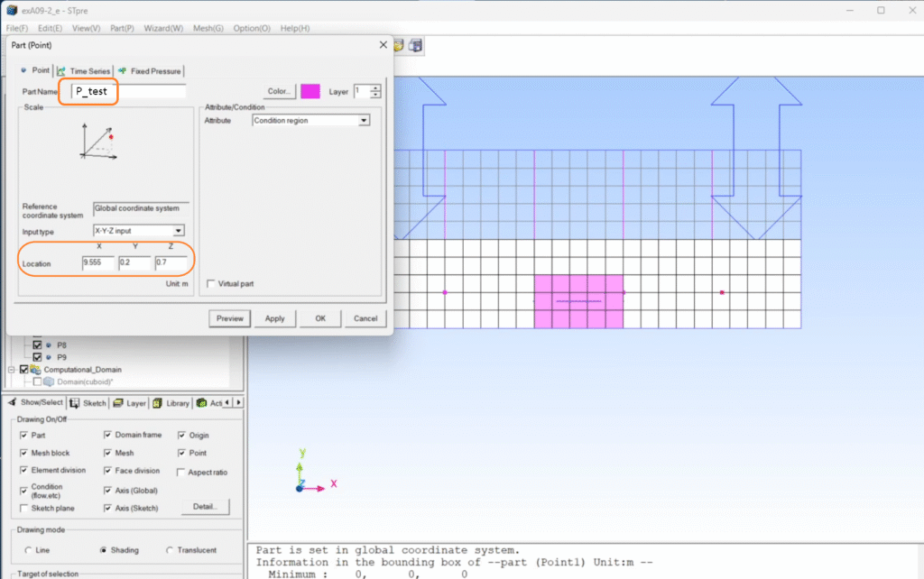Image resolution: width=924 pixels, height=579 pixels.
Task: Click the Domain(cuboid) cube icon
Action: coord(49,381)
